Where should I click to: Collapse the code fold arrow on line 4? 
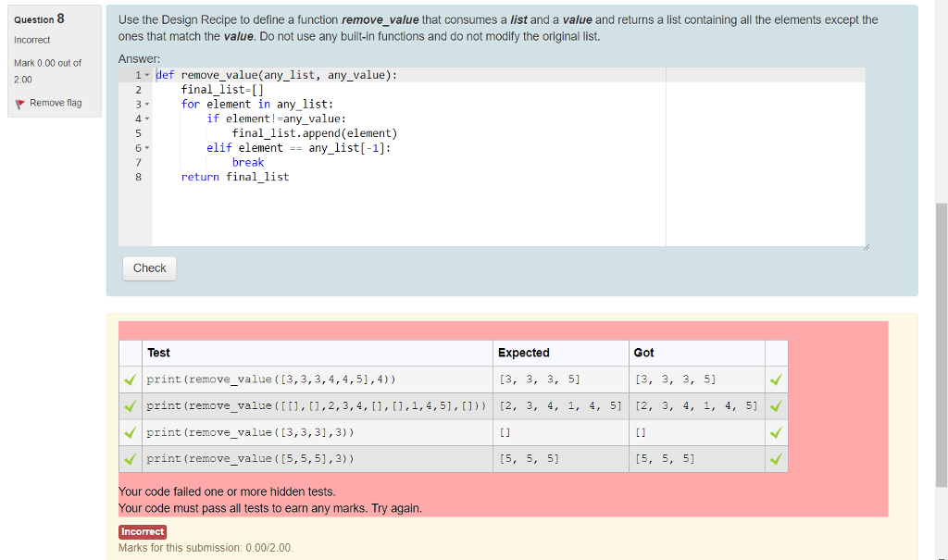tap(147, 118)
